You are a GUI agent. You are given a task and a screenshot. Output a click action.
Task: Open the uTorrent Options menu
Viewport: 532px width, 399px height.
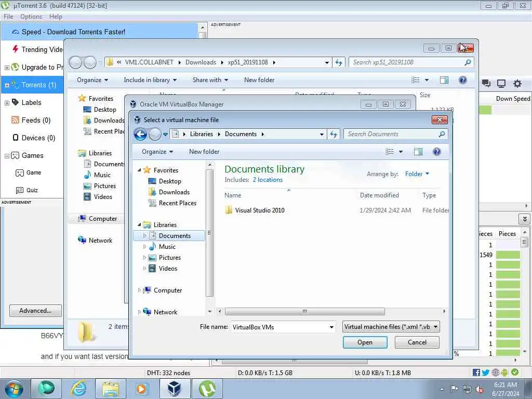[31, 17]
